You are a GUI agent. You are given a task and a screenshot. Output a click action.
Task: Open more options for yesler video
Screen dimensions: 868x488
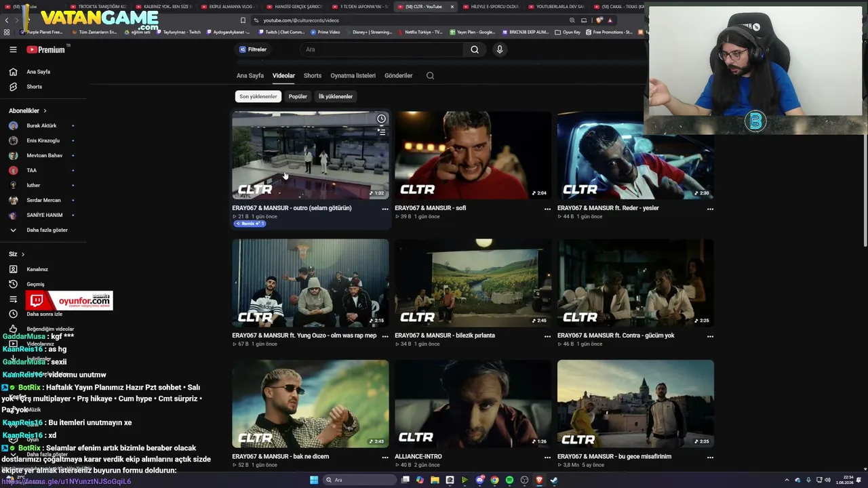pyautogui.click(x=710, y=209)
